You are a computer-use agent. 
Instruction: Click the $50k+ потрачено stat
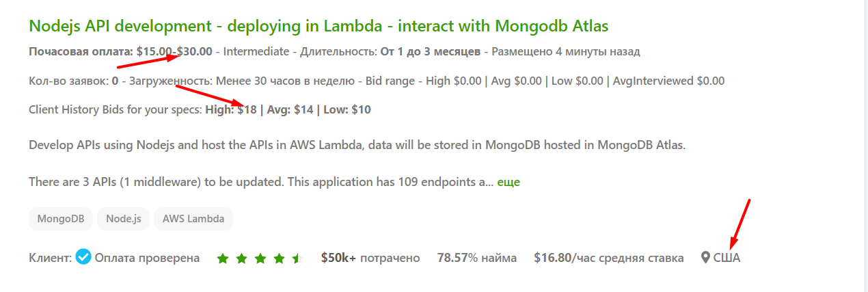(x=370, y=258)
